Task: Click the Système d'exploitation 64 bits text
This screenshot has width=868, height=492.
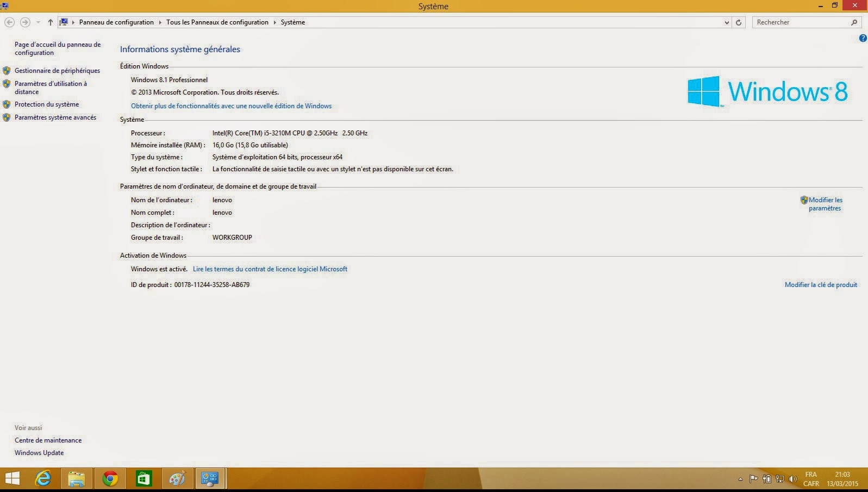Action: point(277,157)
